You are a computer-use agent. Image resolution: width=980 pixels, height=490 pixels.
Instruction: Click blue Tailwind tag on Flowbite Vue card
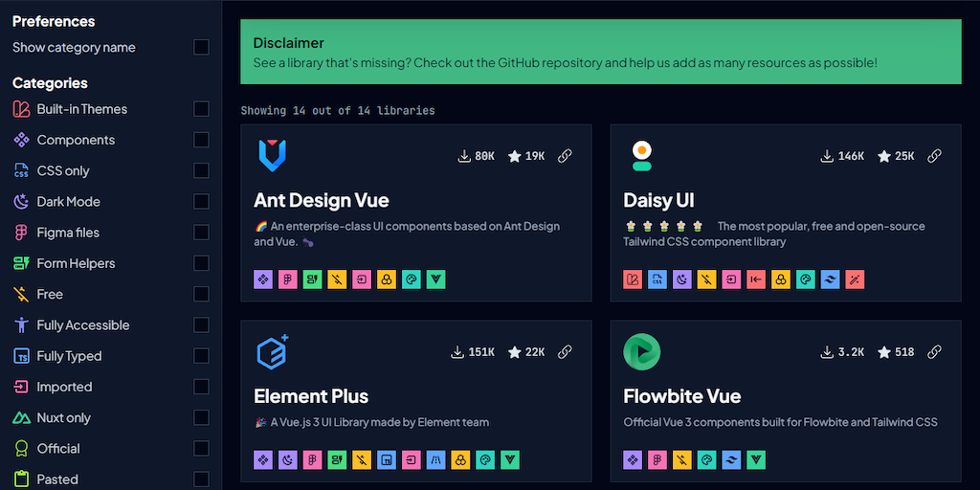731,460
